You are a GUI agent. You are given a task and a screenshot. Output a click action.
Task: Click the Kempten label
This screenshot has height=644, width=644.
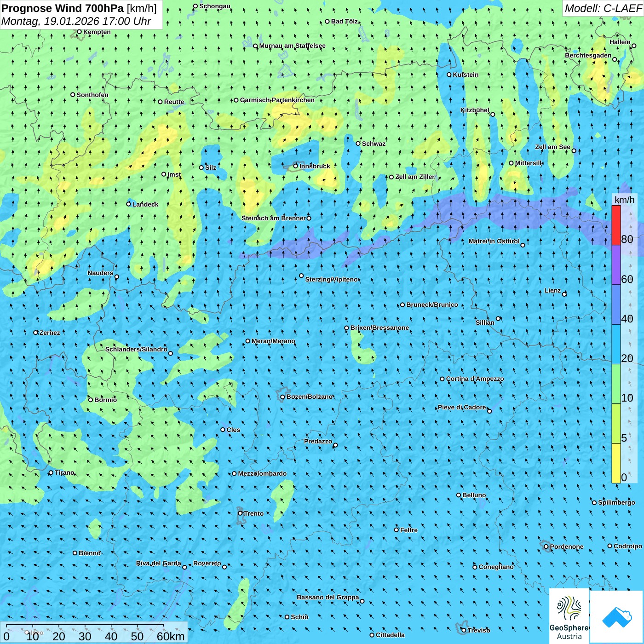pos(97,32)
